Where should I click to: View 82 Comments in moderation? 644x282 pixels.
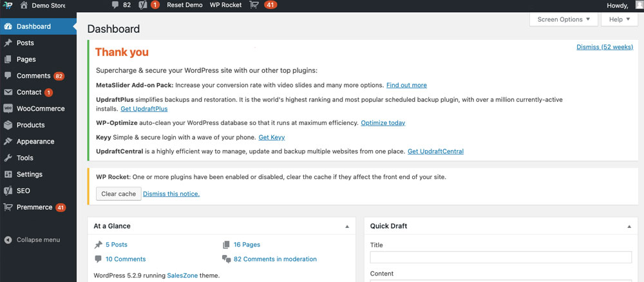click(275, 259)
